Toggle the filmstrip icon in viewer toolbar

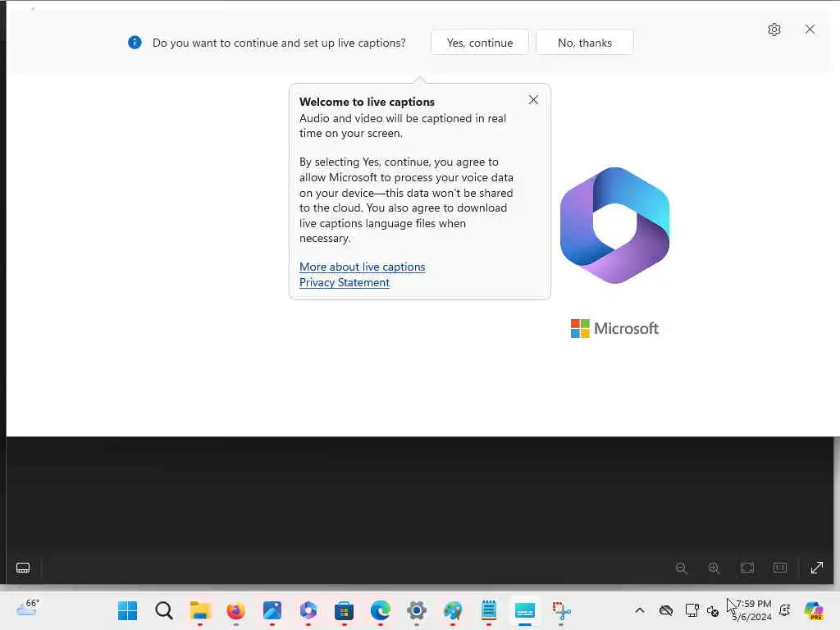point(23,568)
